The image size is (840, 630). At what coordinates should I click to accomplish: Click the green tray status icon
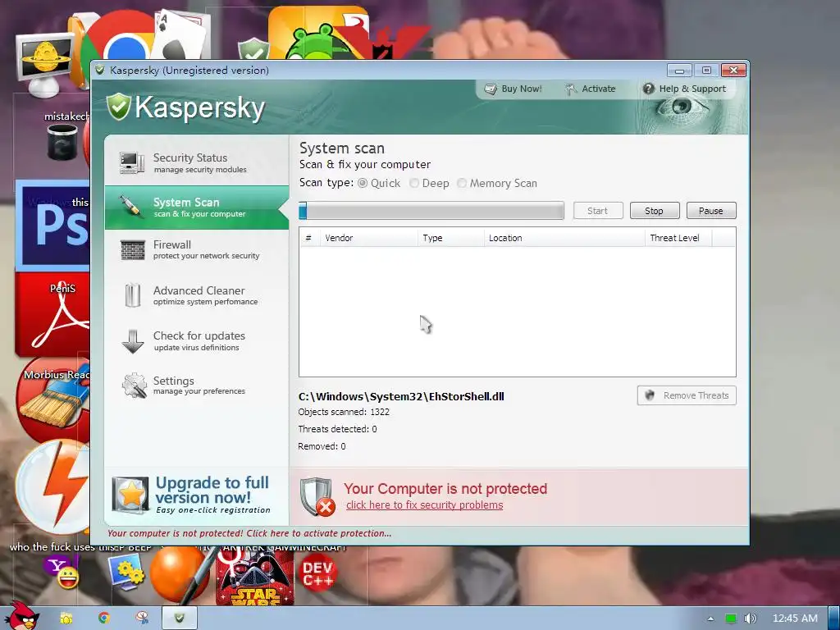tap(731, 619)
